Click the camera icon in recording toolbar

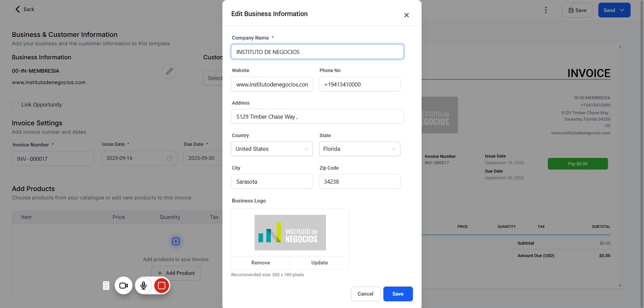124,285
